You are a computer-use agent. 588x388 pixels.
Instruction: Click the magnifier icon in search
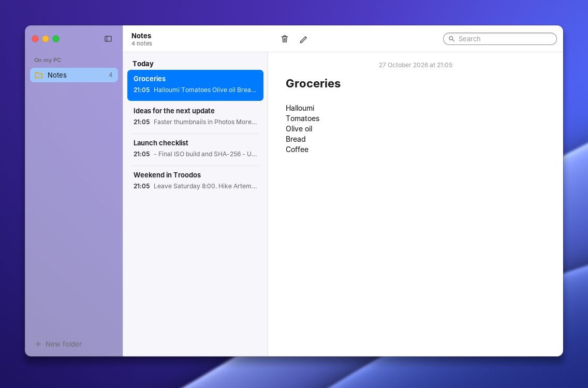pyautogui.click(x=451, y=39)
